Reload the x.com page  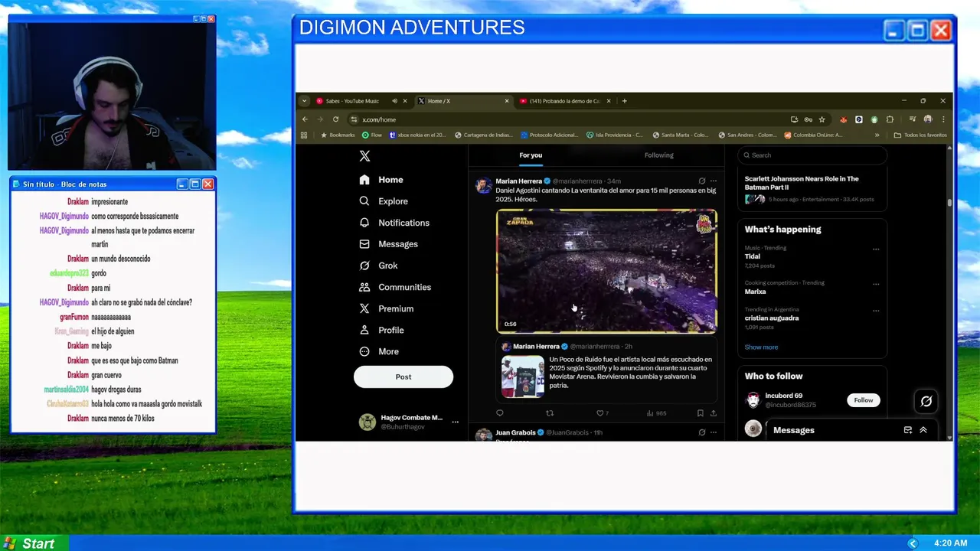pos(335,119)
